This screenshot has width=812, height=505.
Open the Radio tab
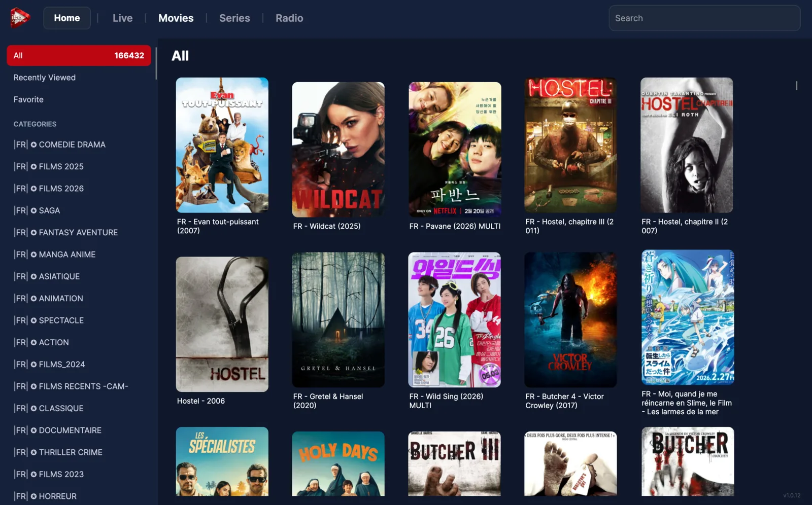tap(289, 18)
